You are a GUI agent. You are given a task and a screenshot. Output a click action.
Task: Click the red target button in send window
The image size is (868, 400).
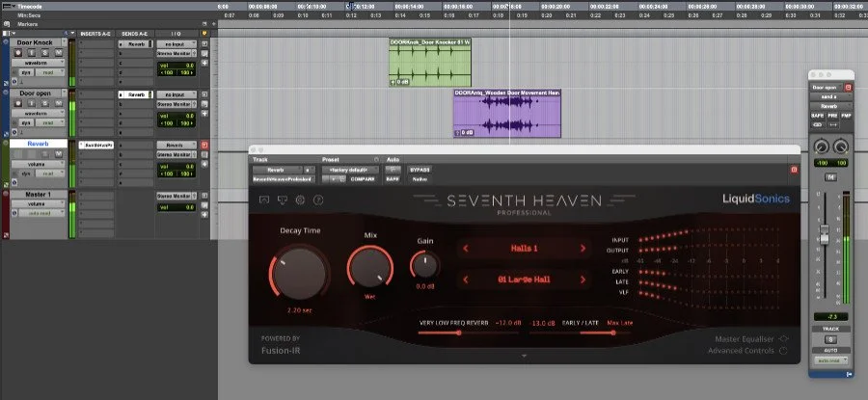[849, 88]
